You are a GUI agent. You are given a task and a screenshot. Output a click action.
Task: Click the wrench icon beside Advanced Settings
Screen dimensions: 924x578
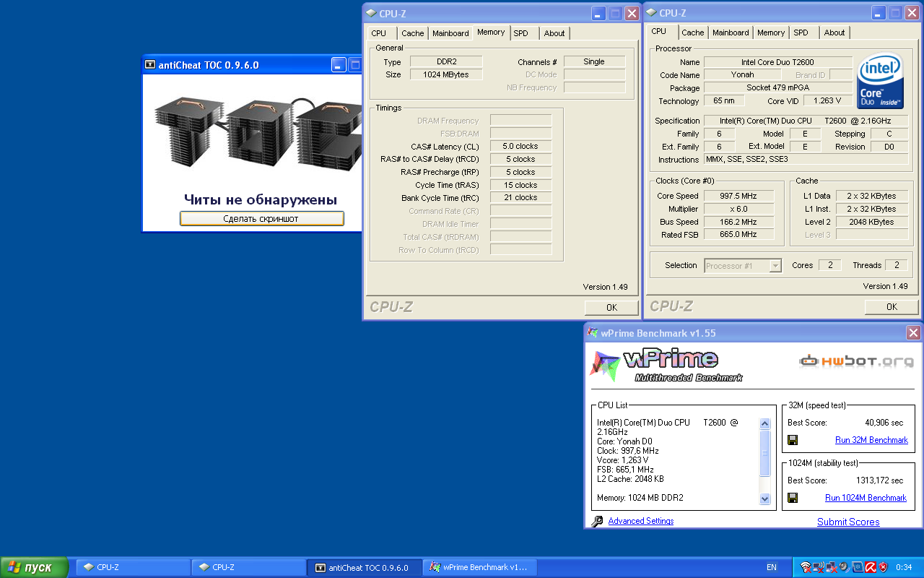click(x=597, y=522)
